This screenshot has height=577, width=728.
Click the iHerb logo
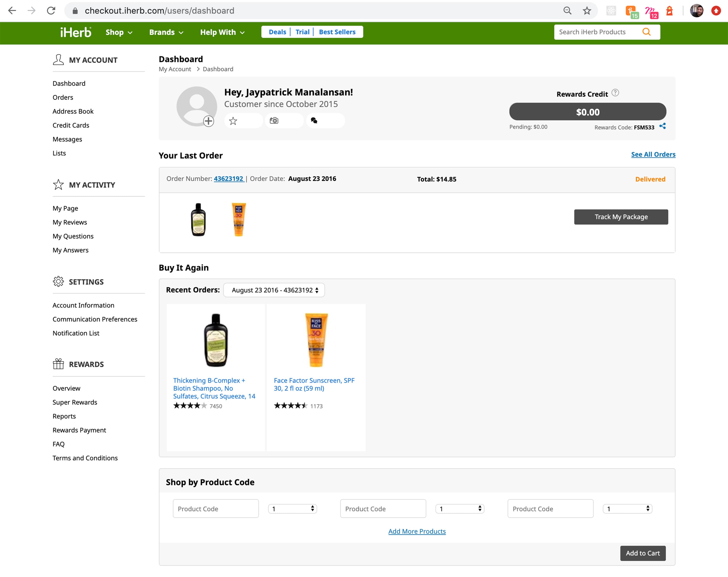point(76,32)
